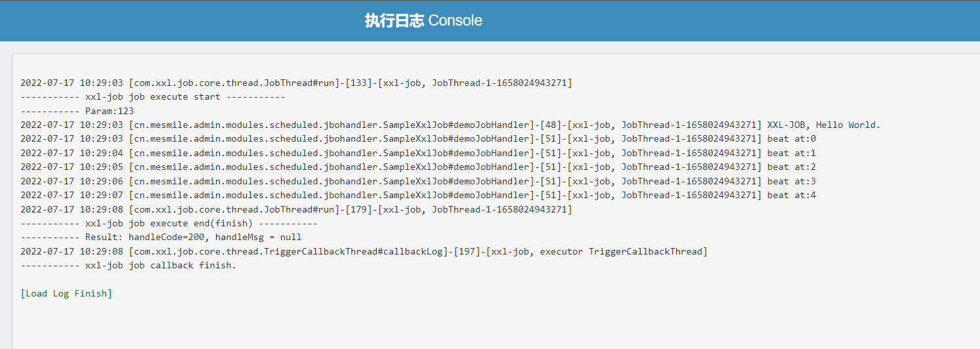
Task: Select the 'beat at:4' log entry
Action: 791,195
